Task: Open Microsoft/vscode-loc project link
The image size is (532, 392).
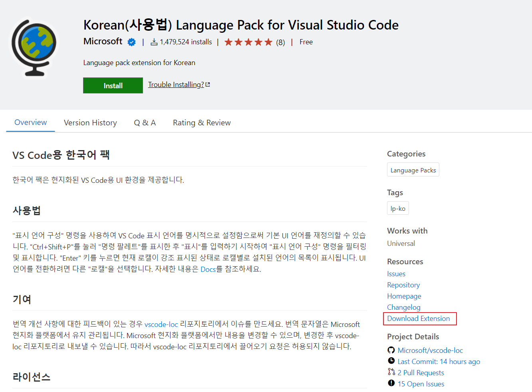Action: tap(430, 350)
